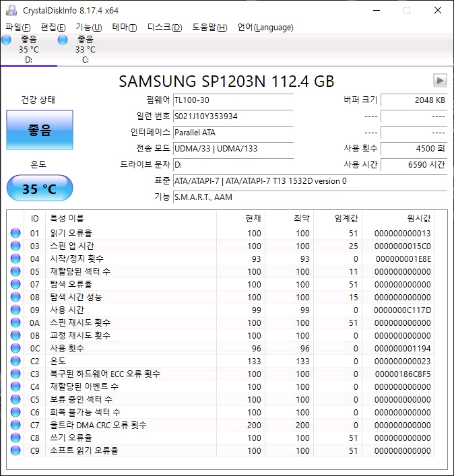Click the 기능 field showing S.M.A.R.T., AAM

(310, 197)
